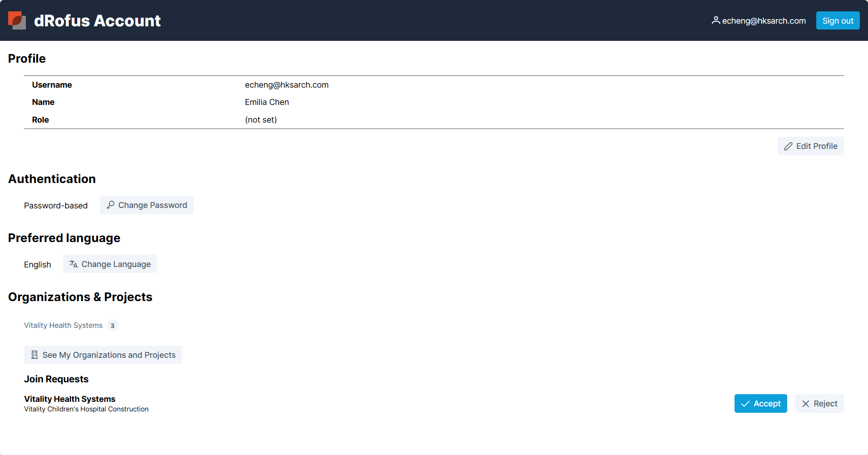Screen dimensions: 868x455
Task: Click Vitality Health Systems in Join Requests
Action: tap(70, 399)
